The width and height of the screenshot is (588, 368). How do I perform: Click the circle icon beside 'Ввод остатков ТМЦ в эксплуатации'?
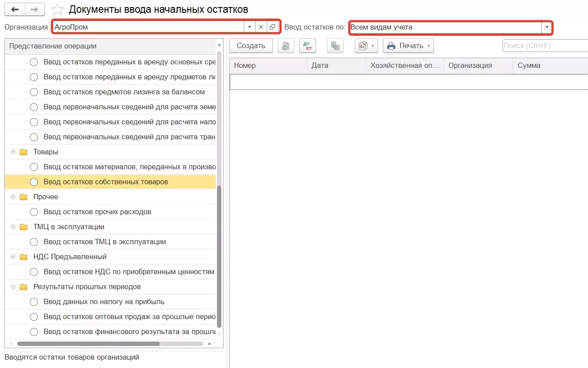tap(34, 242)
